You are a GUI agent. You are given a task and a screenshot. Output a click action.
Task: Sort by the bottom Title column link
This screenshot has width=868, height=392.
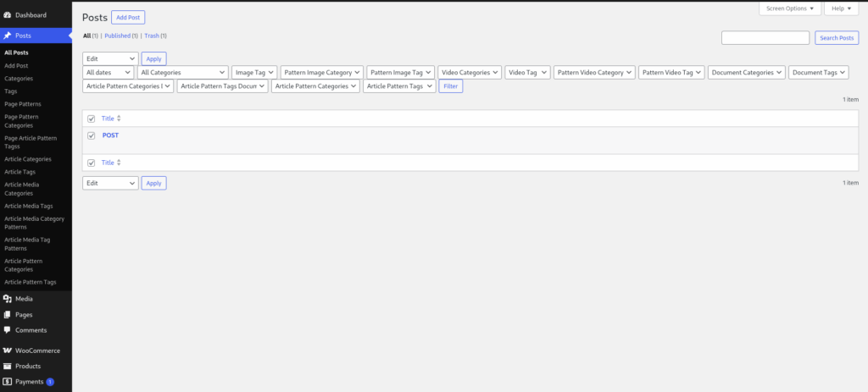coord(108,163)
